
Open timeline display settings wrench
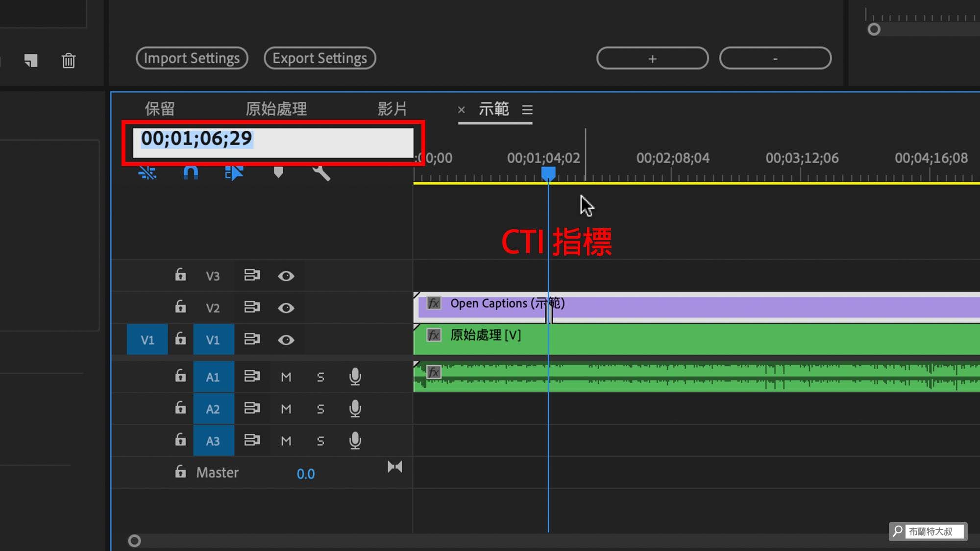tap(321, 172)
